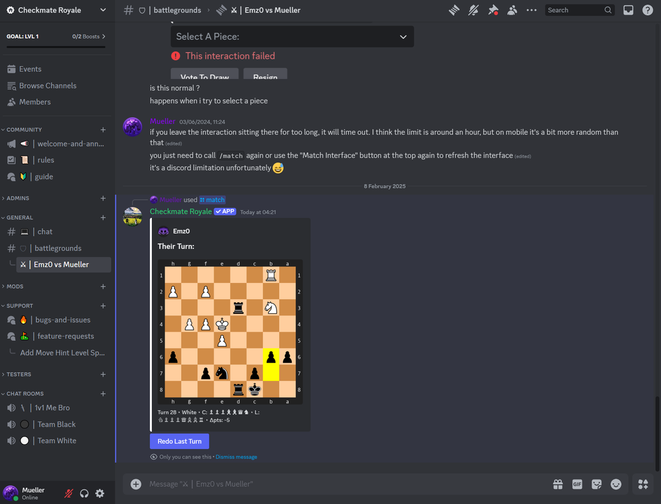Viewport: 661px width, 504px height.
Task: Click battlegrounds breadcrumb in header
Action: tap(177, 10)
